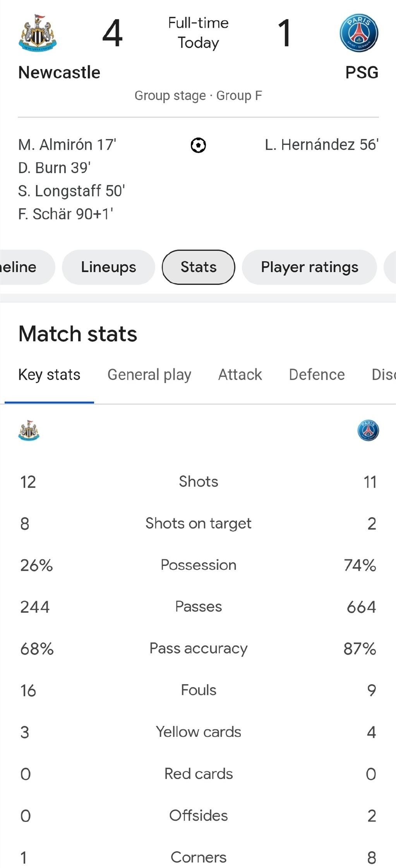Tap M. Almirón 17' goal entry

coord(67,145)
